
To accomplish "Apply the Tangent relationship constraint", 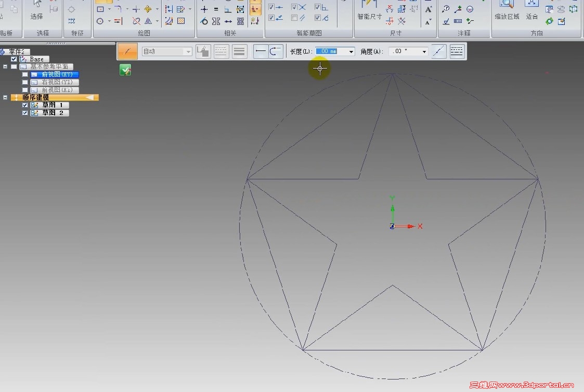I will tap(204, 21).
